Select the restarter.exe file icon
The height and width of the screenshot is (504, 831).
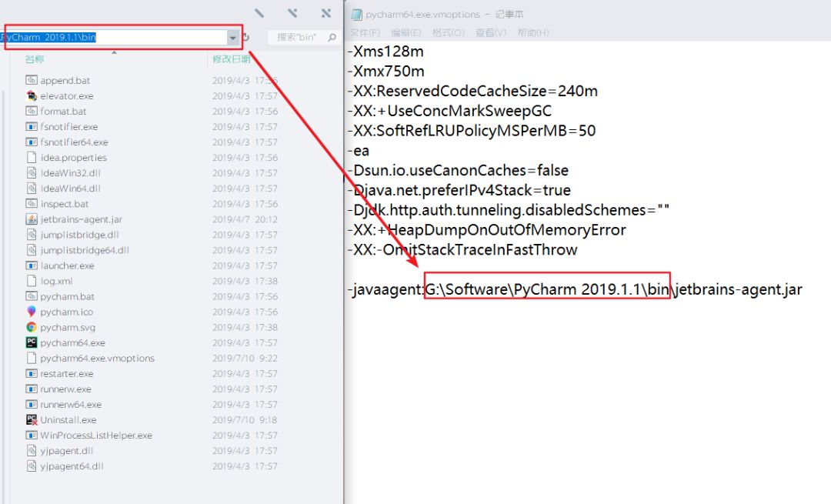[x=32, y=374]
